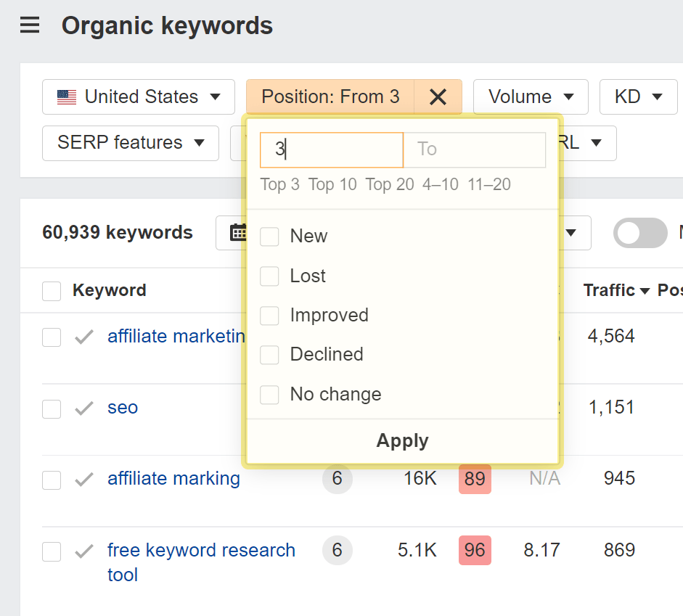683x616 pixels.
Task: Remove the Position filter via its X icon
Action: click(438, 96)
